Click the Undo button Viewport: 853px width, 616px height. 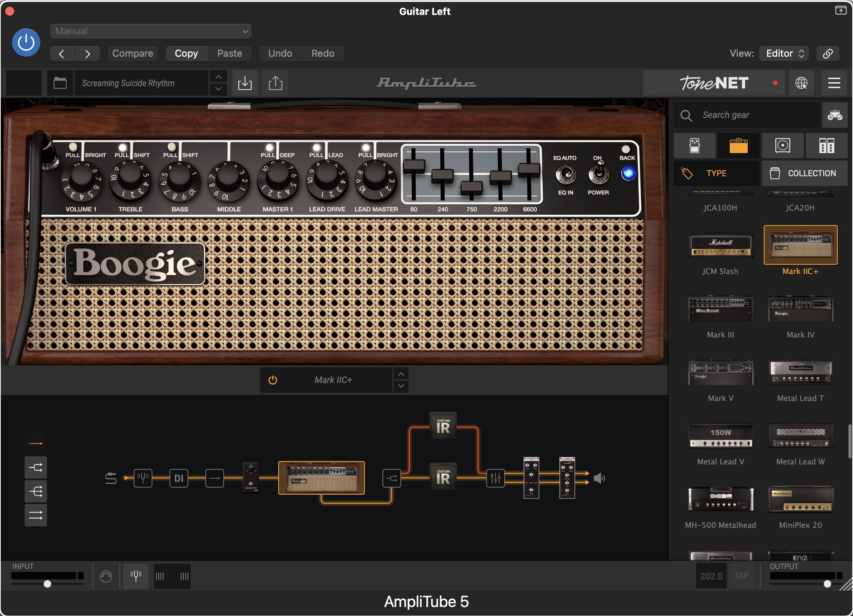tap(280, 53)
